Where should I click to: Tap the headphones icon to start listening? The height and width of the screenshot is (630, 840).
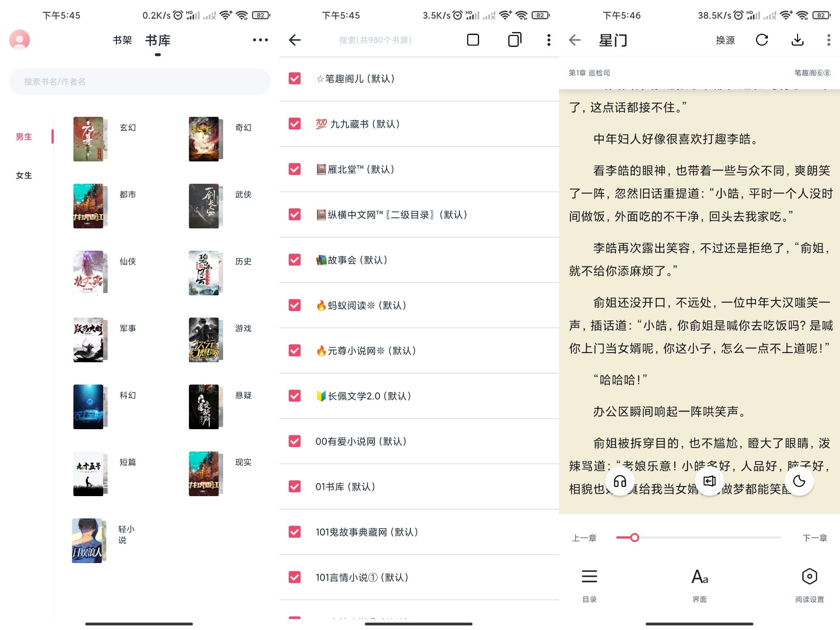[620, 480]
